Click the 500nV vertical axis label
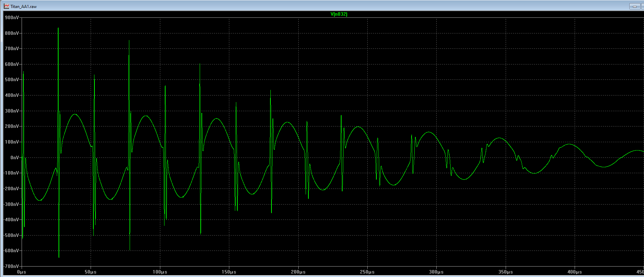Viewport: 644px width, 277px height. point(12,79)
